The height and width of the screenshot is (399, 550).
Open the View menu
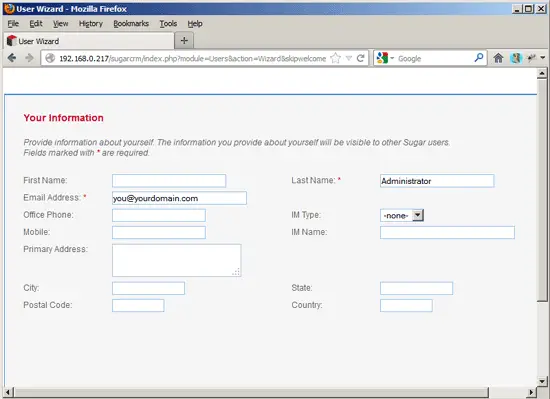pos(60,23)
